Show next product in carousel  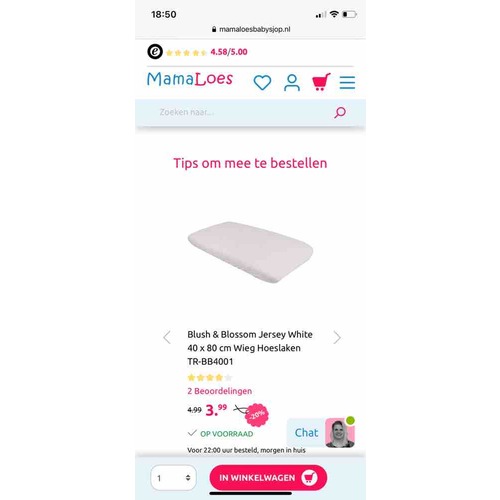click(337, 337)
